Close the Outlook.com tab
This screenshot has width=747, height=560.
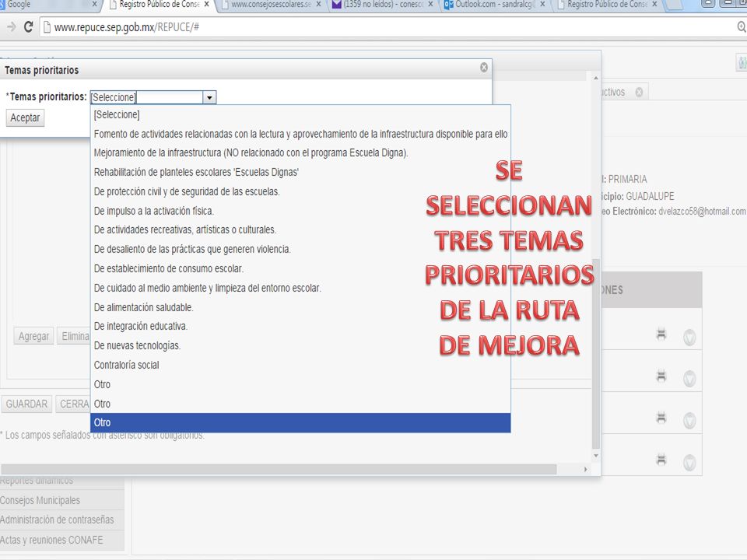[x=542, y=5]
